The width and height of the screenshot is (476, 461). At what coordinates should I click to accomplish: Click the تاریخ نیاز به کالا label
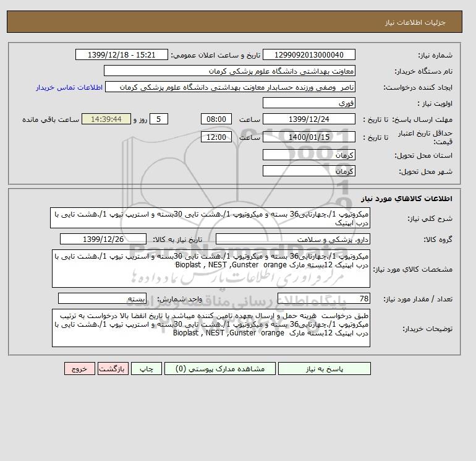tap(177, 239)
